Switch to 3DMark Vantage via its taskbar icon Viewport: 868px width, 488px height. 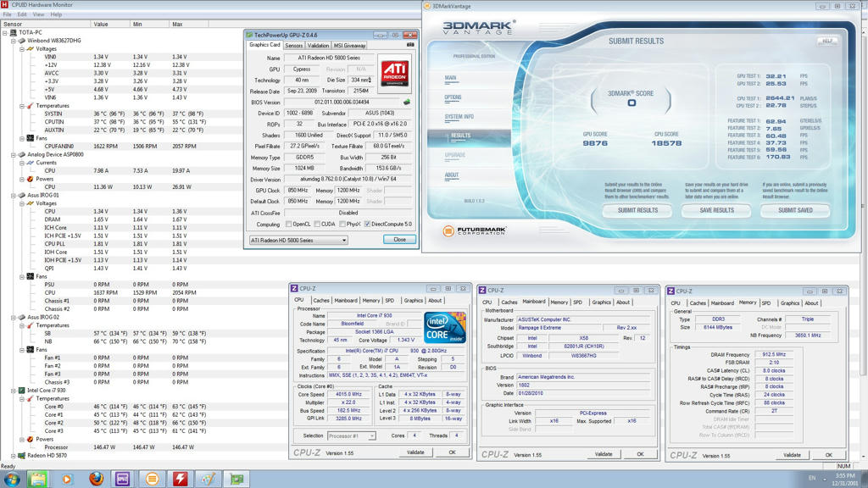(x=152, y=479)
